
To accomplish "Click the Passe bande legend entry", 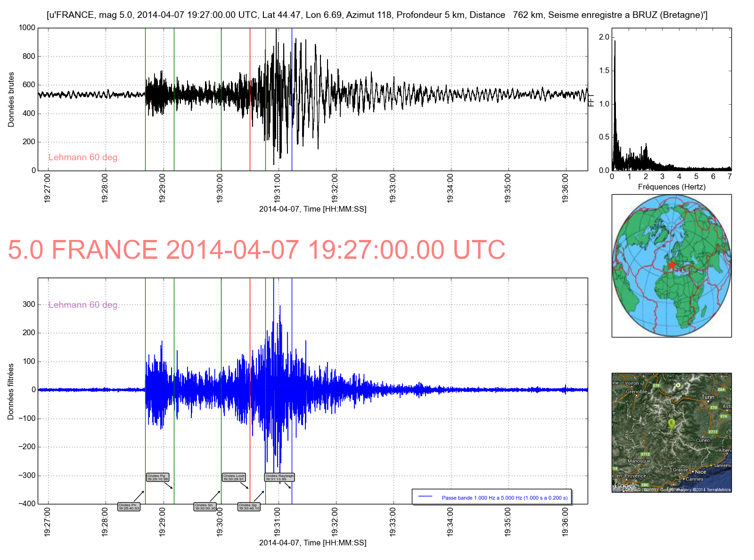I will (x=504, y=498).
